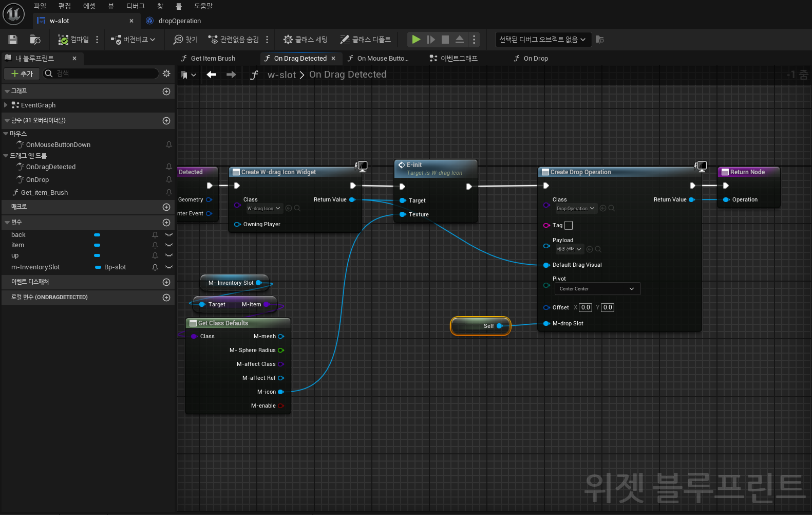812x515 pixels.
Task: Select Get_item_Brush function
Action: [x=44, y=193]
